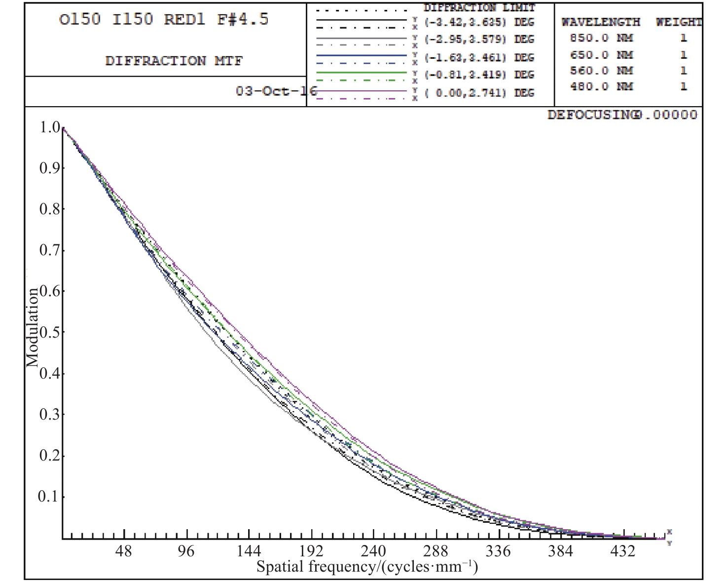
Task: Click the vertical Modulation axis title
Action: coord(33,327)
